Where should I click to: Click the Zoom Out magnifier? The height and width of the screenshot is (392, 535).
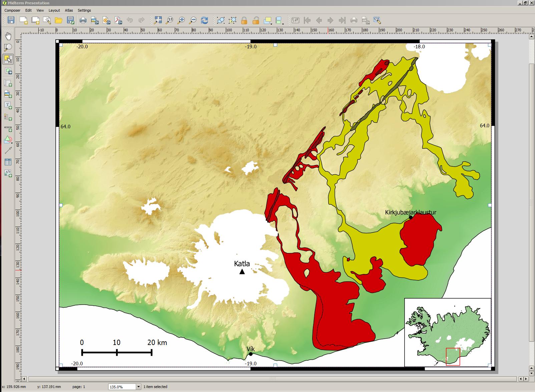193,20
